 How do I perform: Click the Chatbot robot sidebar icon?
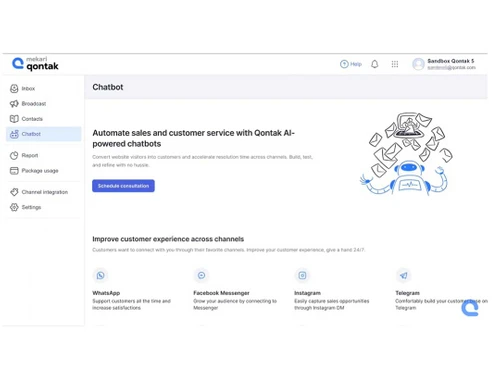pos(14,134)
